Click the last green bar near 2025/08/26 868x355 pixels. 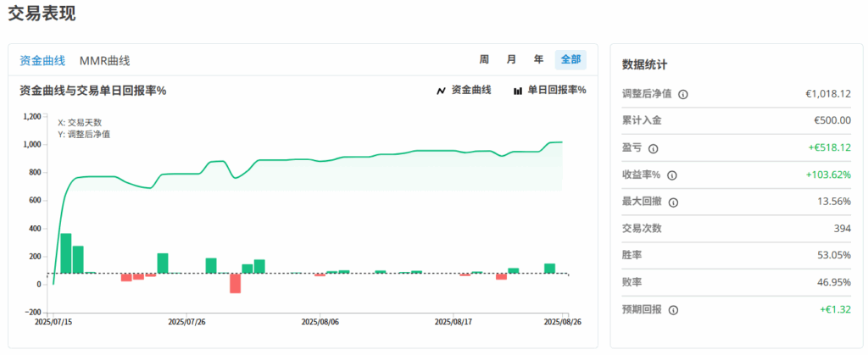pos(549,269)
